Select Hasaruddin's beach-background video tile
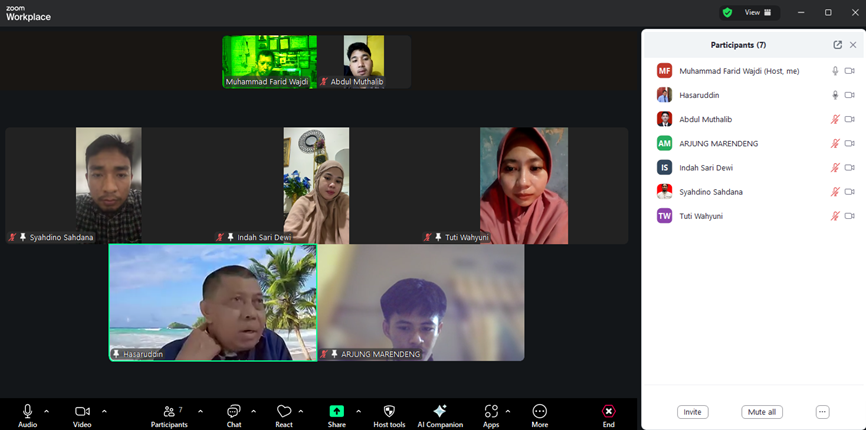The image size is (866, 430). (213, 302)
